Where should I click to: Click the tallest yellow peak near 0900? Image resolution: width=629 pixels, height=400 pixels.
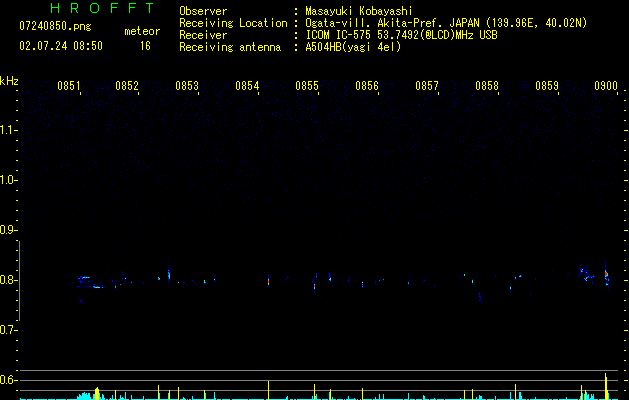tap(606, 386)
